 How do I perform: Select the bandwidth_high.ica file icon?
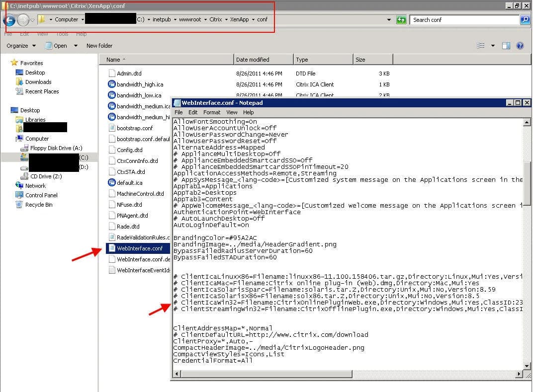click(111, 84)
